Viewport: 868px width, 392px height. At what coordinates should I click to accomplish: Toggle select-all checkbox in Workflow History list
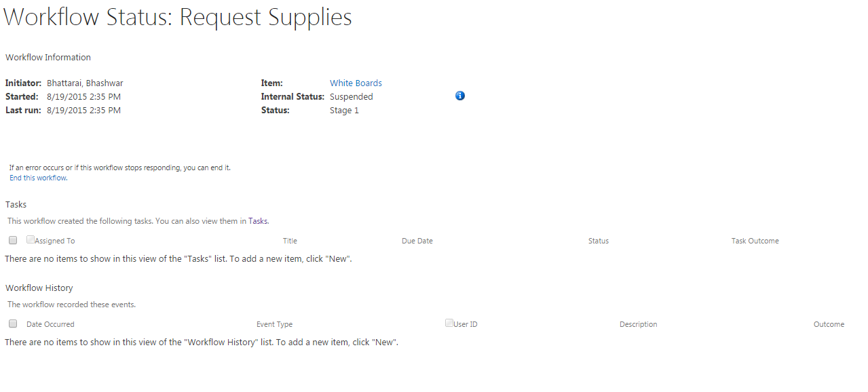pos(13,324)
